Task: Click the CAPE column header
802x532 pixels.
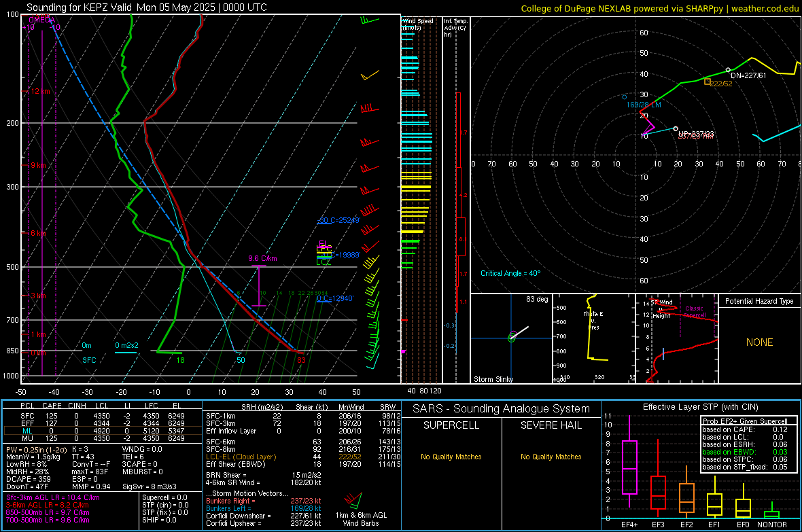Action: [52, 406]
